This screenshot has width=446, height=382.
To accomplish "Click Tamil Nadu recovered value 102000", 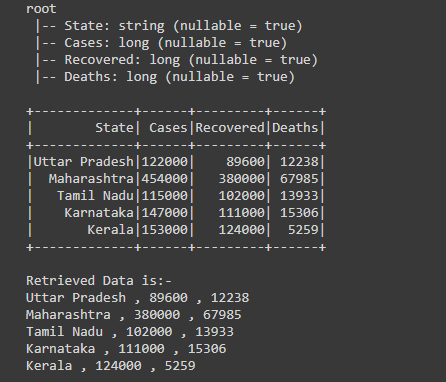I will [x=242, y=196].
